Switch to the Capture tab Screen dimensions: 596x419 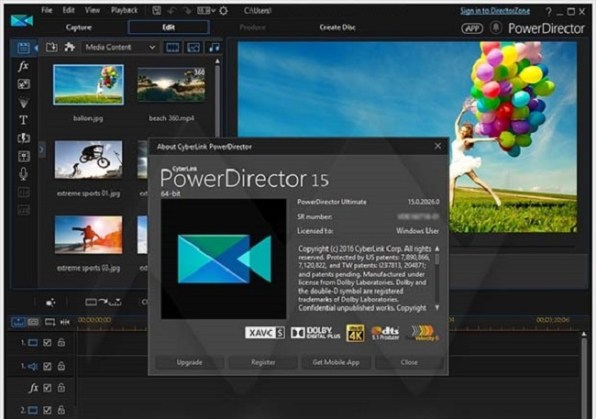click(x=79, y=27)
